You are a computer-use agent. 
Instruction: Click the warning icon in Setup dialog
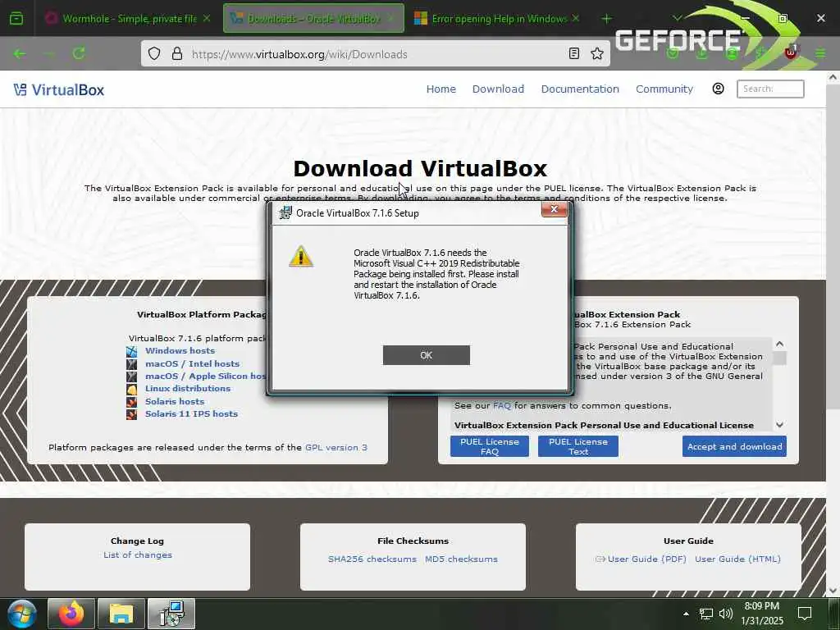click(x=300, y=257)
